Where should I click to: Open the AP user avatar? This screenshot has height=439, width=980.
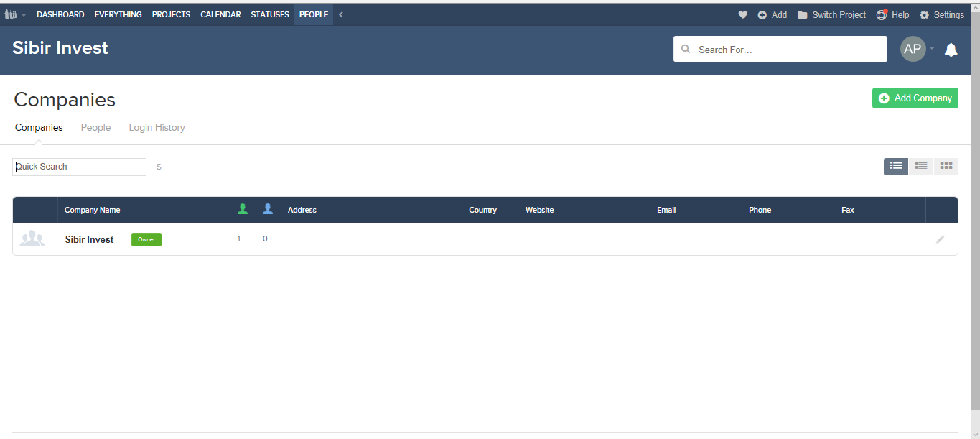[x=913, y=49]
